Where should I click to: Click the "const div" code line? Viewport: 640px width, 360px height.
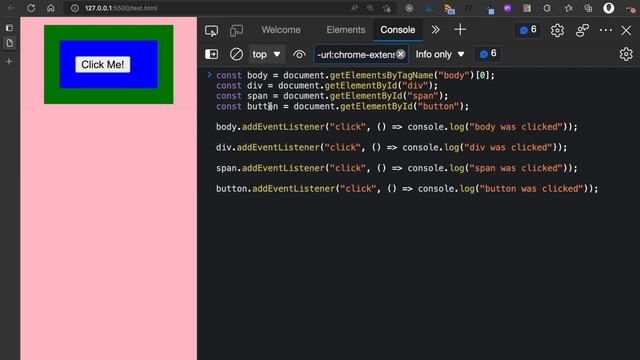pyautogui.click(x=327, y=86)
